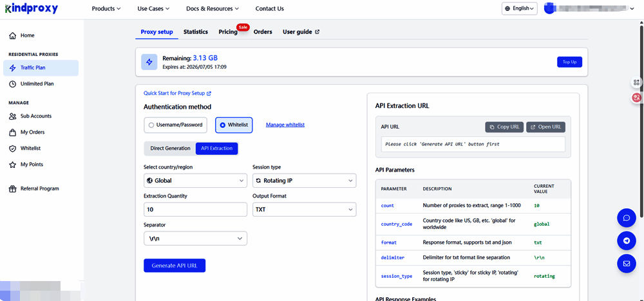Click the email envelope floating button
644x301 pixels.
pyautogui.click(x=626, y=263)
